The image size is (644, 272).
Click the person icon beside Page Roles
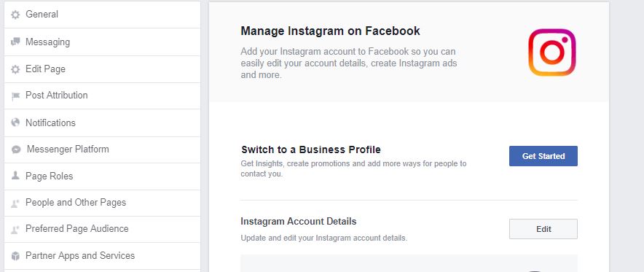[x=15, y=176]
